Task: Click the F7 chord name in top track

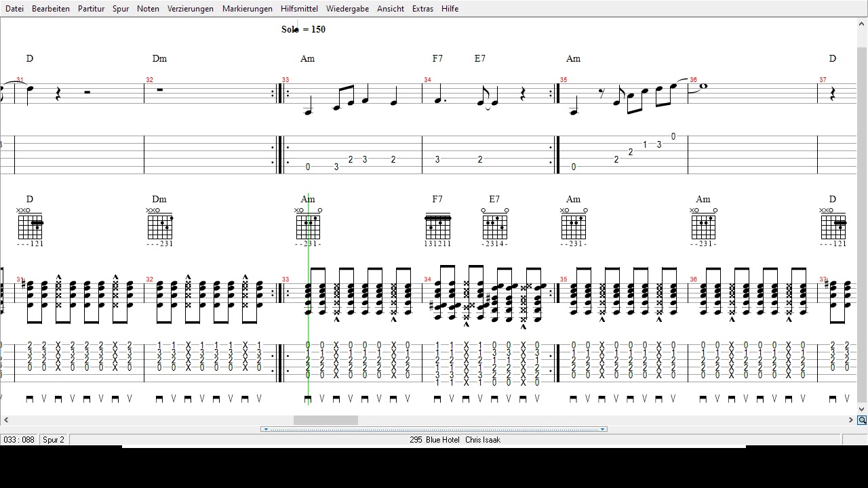Action: pos(437,59)
